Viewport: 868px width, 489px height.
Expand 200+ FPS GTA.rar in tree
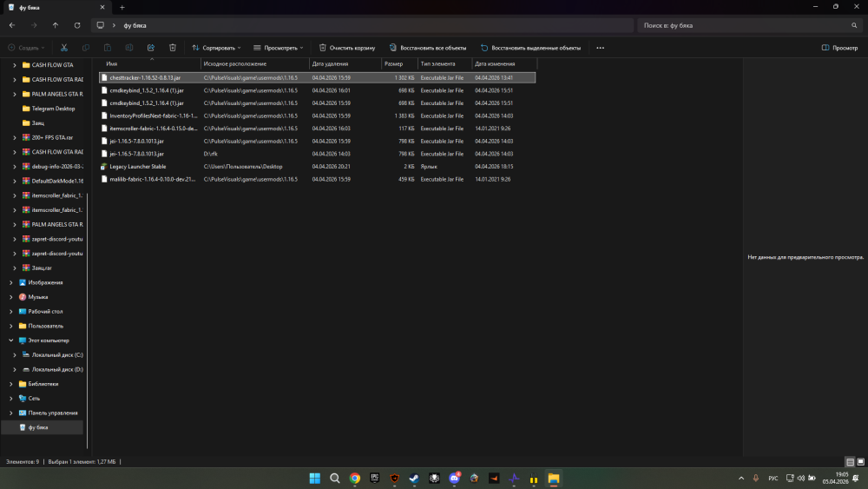pos(15,137)
